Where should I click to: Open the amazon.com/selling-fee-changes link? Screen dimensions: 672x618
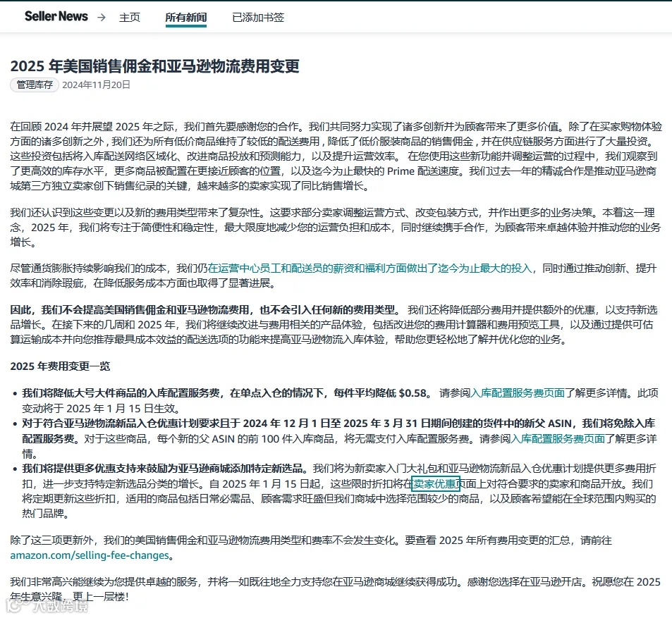tap(90, 555)
